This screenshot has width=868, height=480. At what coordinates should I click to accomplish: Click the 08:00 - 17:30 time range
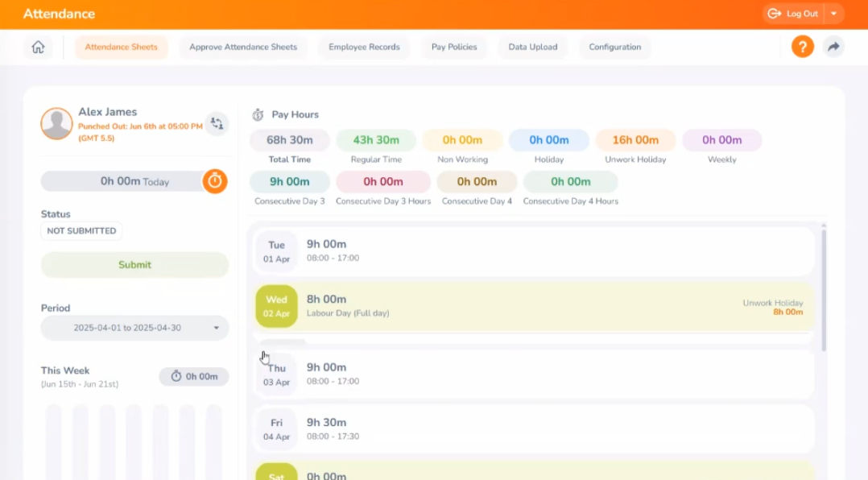click(333, 437)
